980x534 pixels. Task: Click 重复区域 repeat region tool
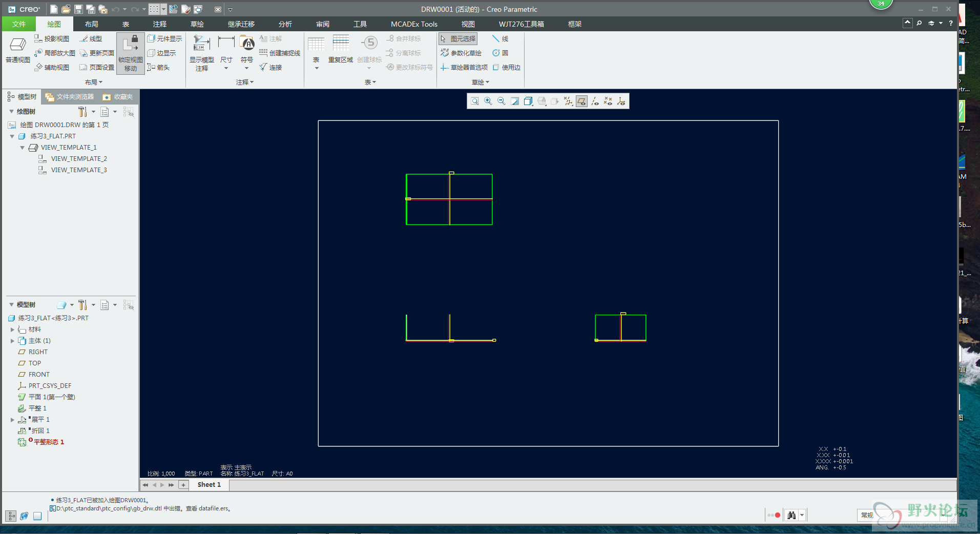341,50
